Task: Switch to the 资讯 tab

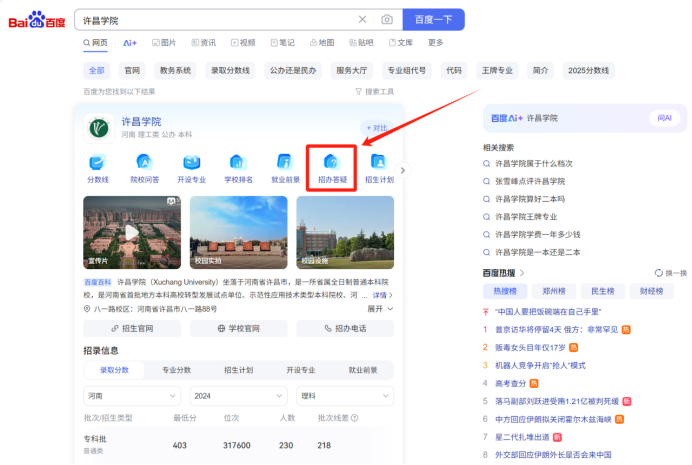Action: tap(203, 43)
